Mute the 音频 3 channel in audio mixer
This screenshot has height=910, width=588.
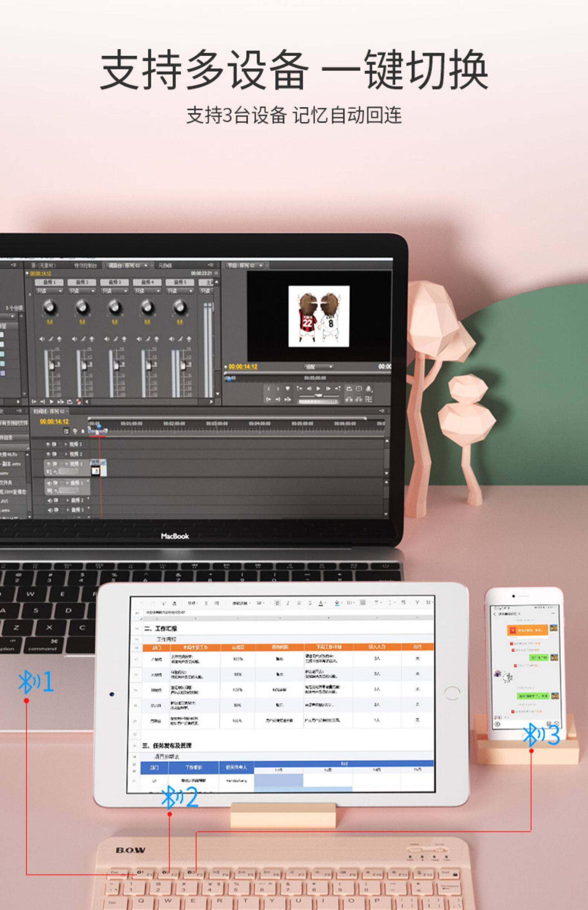pos(107,339)
